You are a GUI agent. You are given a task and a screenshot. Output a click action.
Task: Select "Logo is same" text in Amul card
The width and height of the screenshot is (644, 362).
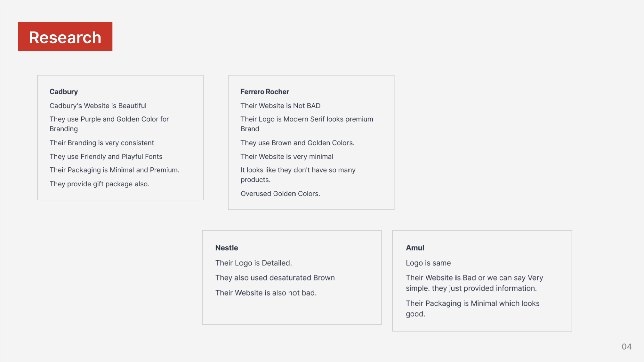tap(428, 263)
